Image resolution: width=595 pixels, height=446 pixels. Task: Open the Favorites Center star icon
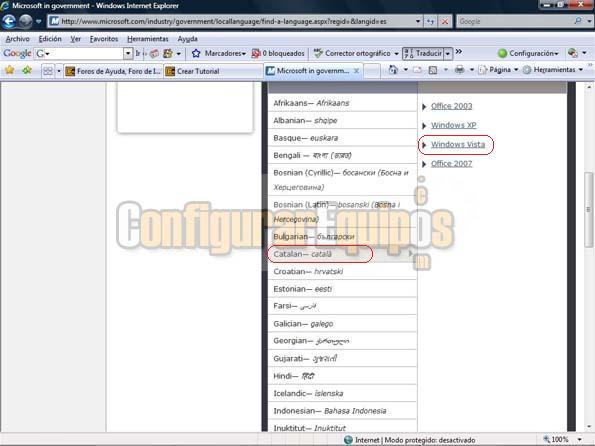[9, 70]
